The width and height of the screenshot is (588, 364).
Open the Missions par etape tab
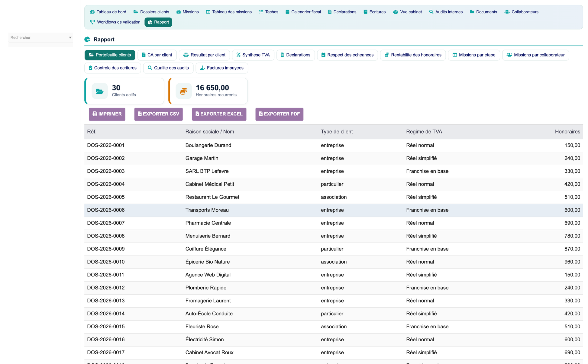474,55
